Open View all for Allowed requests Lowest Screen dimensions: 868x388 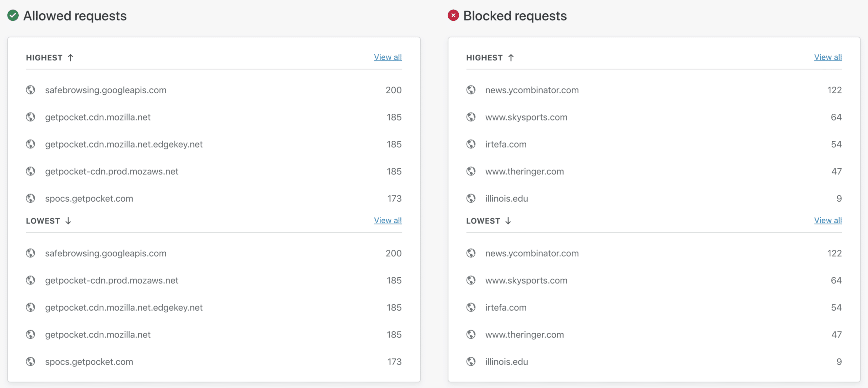pos(388,221)
